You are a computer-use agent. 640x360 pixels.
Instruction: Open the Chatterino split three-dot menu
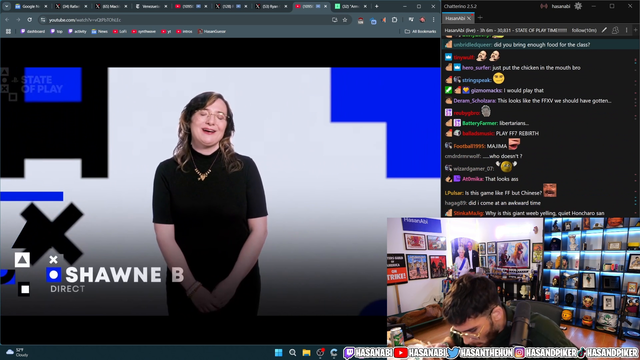(627, 30)
